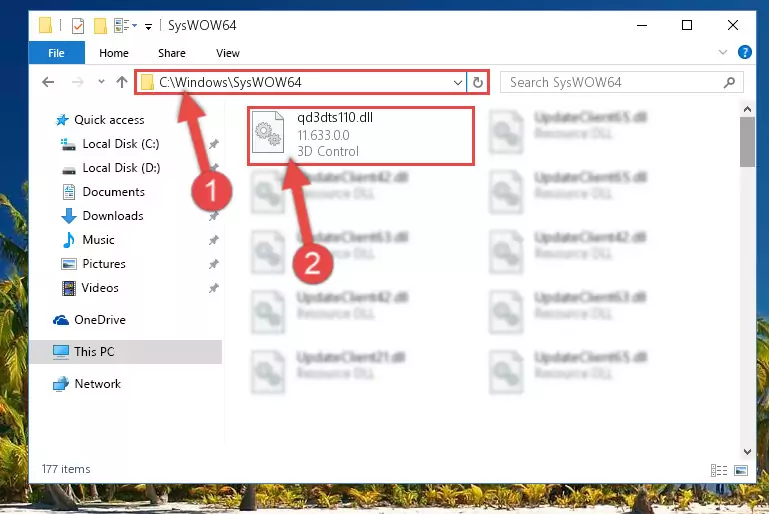Click the New folder quick access icon
The width and height of the screenshot is (769, 514).
click(x=100, y=26)
